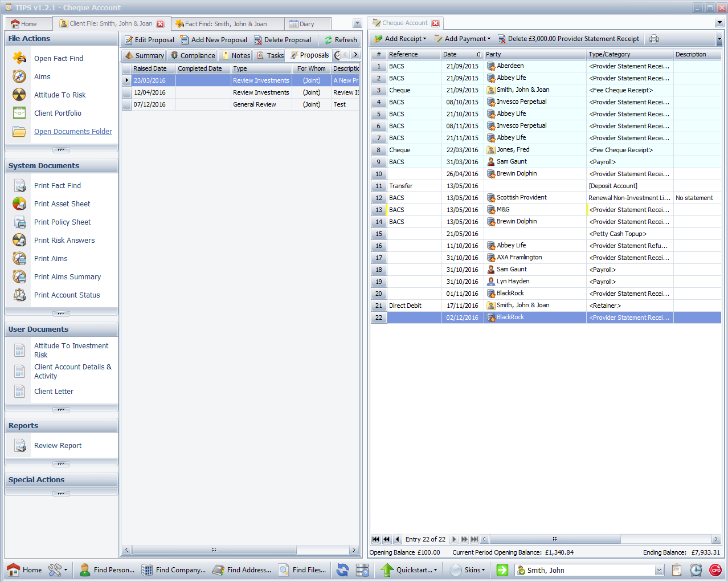Viewport: 728px width, 582px height.
Task: Click the clock icon in bottom toolbar
Action: click(696, 570)
